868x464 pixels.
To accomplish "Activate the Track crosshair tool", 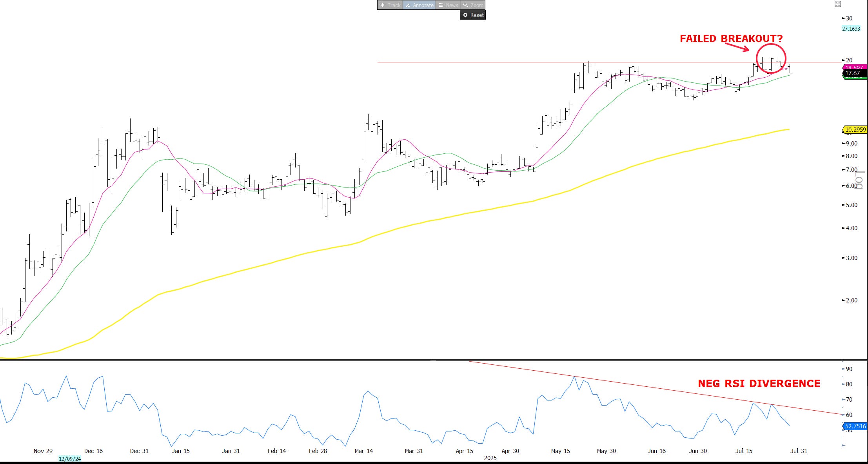I will click(x=390, y=5).
